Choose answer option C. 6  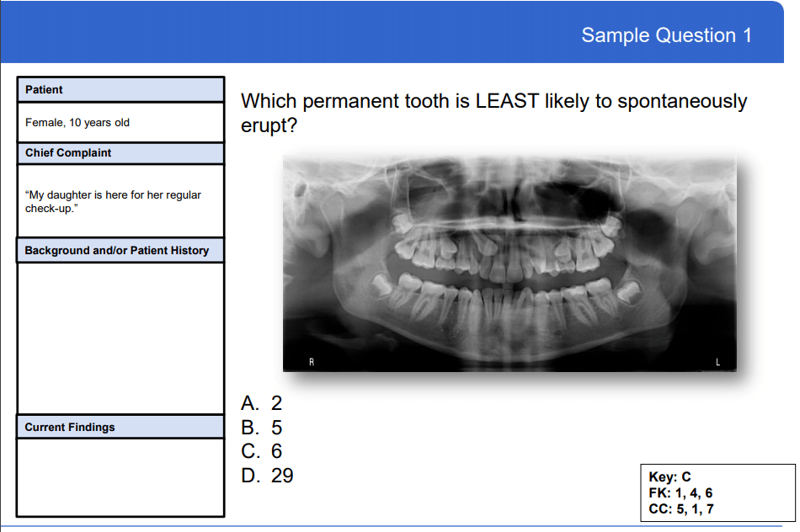click(261, 452)
